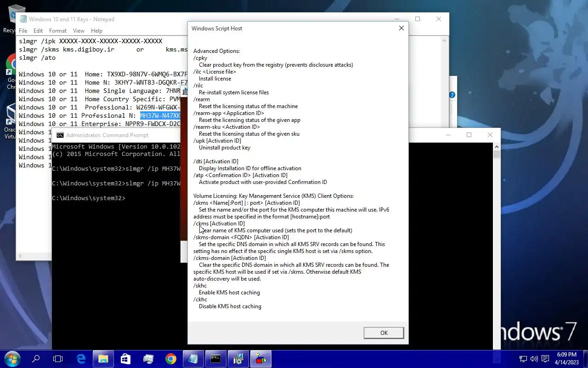Click the highlighted MH37W-N47XK key text
Image resolution: width=588 pixels, height=368 pixels.
tap(160, 115)
